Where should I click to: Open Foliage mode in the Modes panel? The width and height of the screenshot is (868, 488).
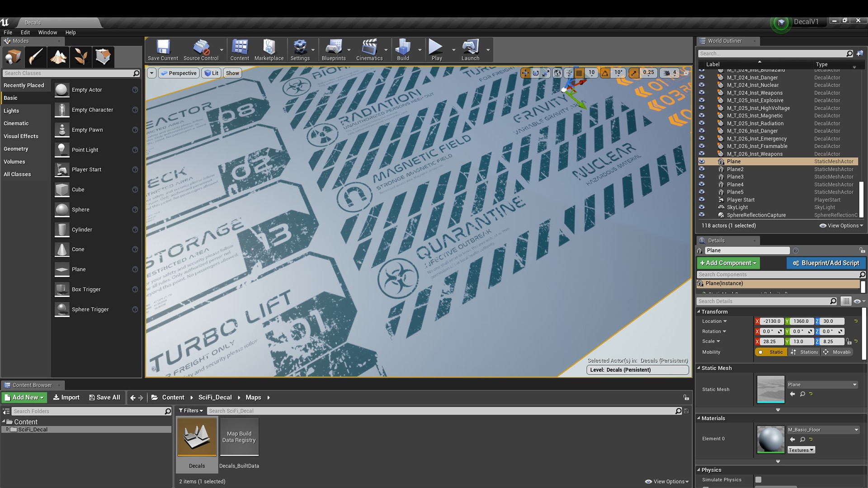(81, 56)
